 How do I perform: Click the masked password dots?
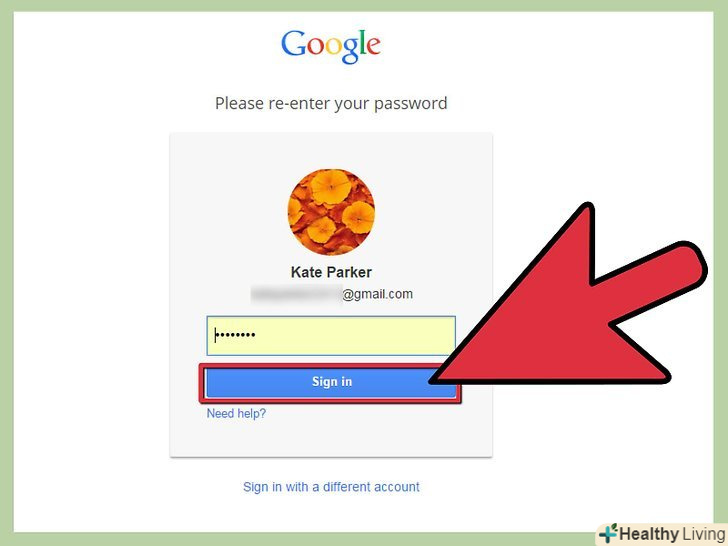[236, 335]
